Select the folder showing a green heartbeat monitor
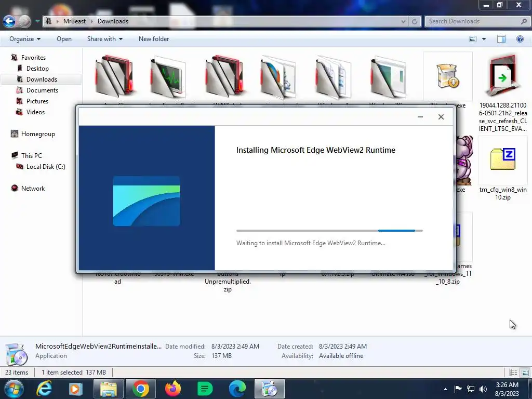 tap(168, 77)
